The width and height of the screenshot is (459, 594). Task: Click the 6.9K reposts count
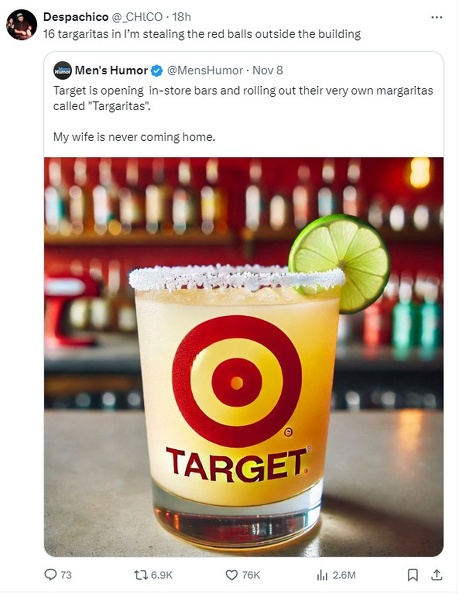(162, 575)
